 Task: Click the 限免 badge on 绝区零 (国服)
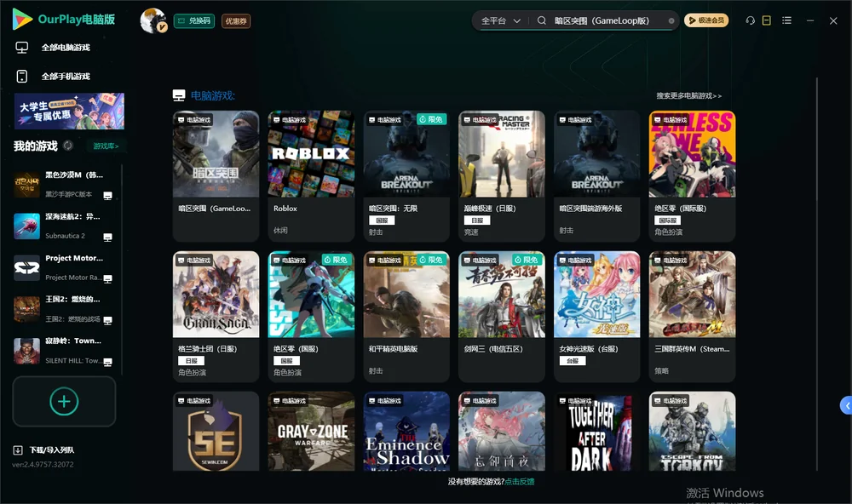pyautogui.click(x=337, y=260)
